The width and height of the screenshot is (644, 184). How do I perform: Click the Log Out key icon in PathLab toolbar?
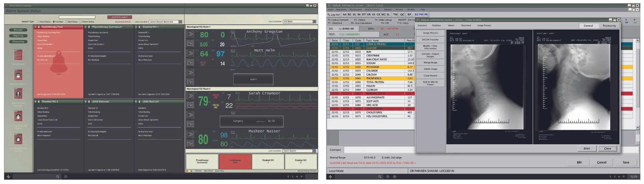click(329, 15)
